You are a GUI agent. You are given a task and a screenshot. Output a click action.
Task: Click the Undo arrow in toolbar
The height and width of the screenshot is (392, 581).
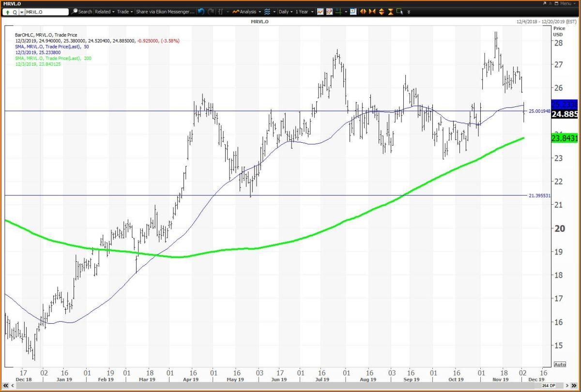click(x=201, y=11)
